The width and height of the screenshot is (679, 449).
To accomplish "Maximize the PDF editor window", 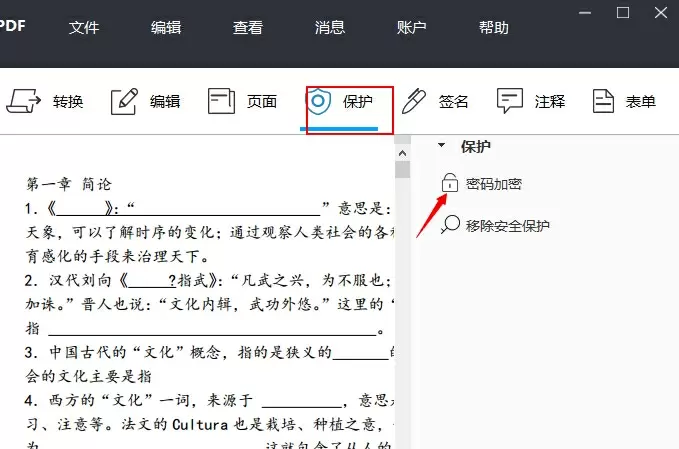I will (623, 12).
